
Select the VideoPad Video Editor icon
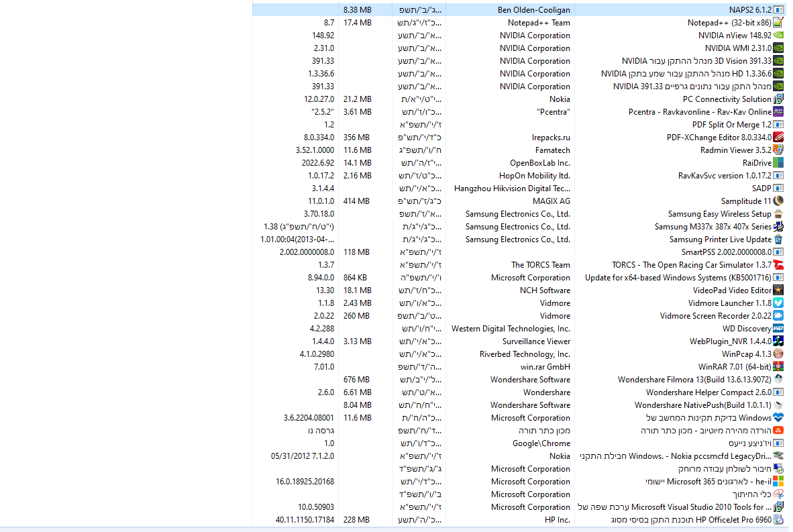[778, 290]
